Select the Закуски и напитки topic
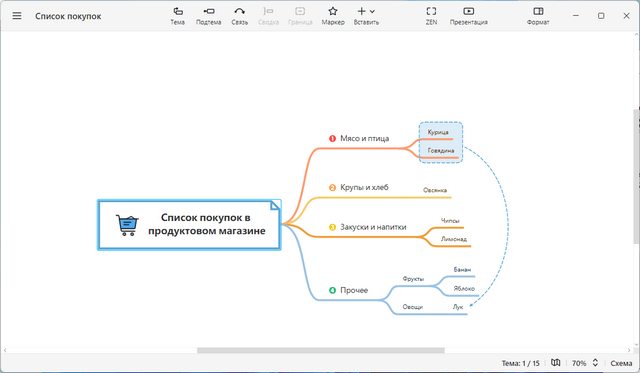Viewport: 640px width, 373px height. coord(373,227)
